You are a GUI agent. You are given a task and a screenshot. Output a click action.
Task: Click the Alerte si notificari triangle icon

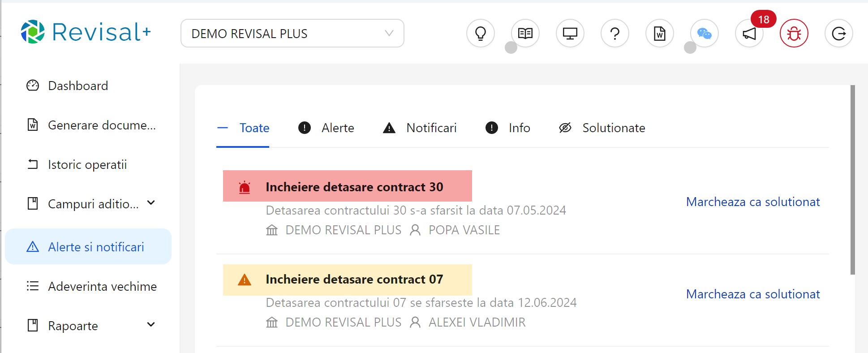coord(33,247)
